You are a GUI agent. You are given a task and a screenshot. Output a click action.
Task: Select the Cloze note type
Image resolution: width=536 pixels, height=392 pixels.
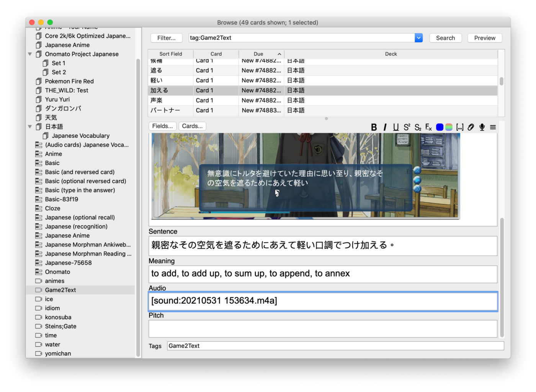pos(52,208)
